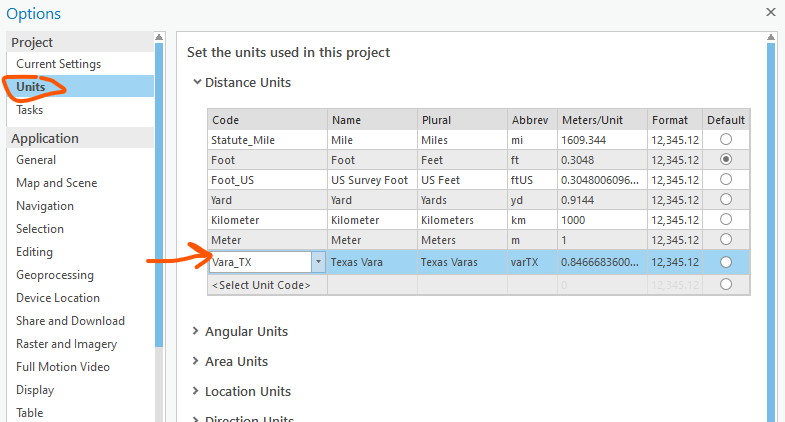Select the Yard default radio button

coord(726,199)
